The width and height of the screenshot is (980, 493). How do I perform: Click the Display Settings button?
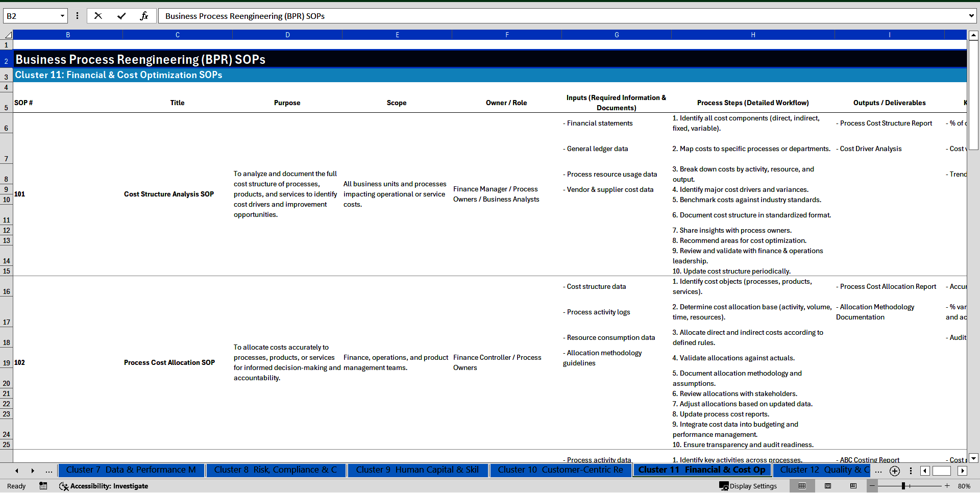click(748, 486)
